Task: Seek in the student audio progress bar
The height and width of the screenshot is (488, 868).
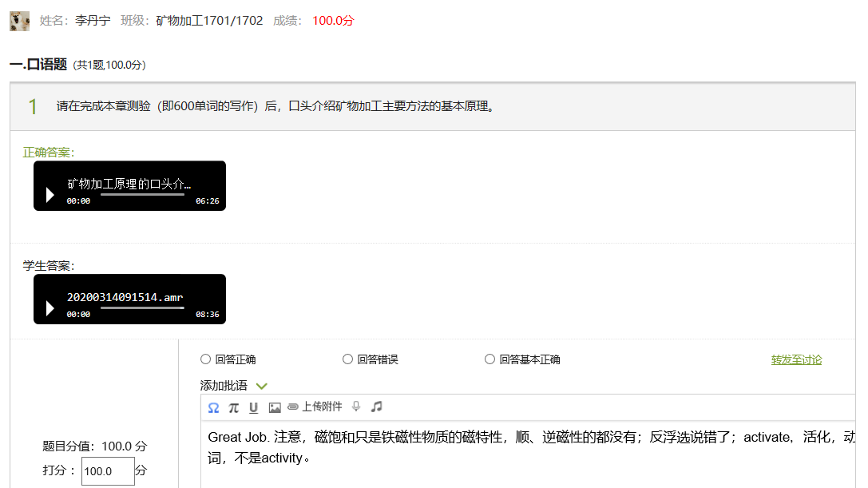Action: pos(142,307)
